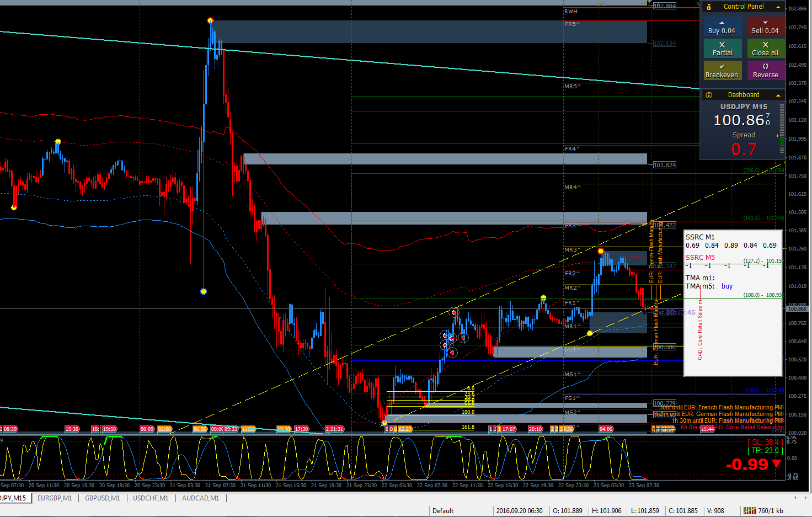The height and width of the screenshot is (517, 812).
Task: Click the circled trade arrow on the upper yellow dashed line
Action: click(454, 313)
